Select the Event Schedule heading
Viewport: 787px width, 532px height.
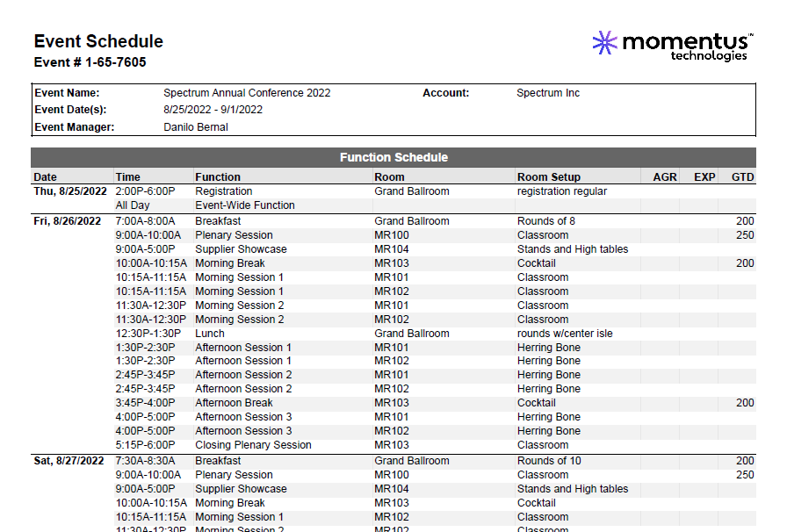coord(98,41)
